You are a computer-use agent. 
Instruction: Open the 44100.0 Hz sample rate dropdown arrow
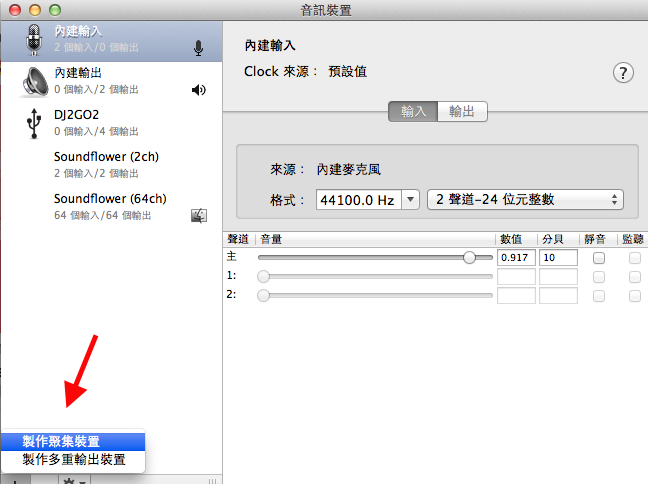tap(410, 200)
